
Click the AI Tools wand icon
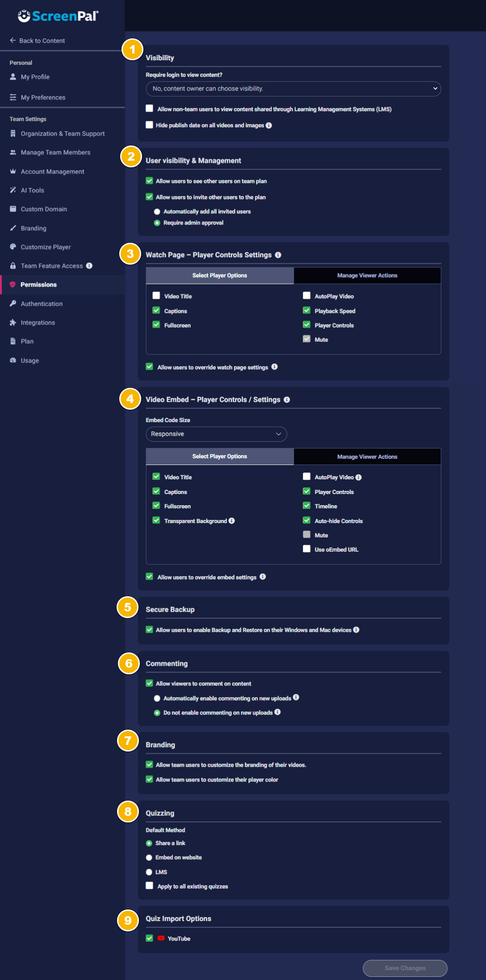point(13,190)
